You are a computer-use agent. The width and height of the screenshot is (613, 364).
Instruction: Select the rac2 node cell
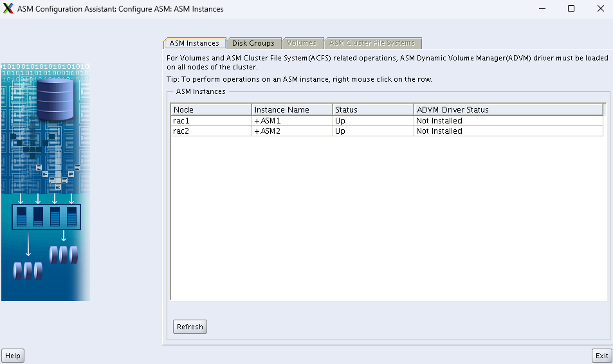(211, 131)
